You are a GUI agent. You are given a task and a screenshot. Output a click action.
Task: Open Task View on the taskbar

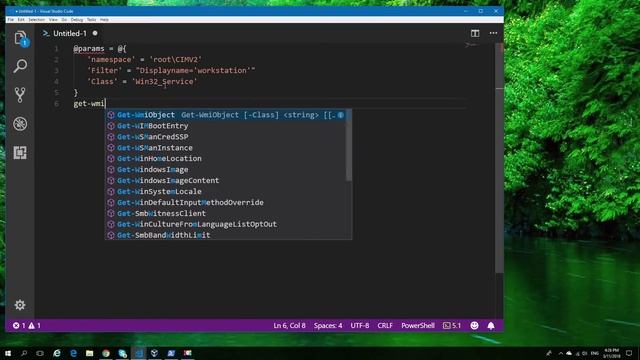(40, 353)
